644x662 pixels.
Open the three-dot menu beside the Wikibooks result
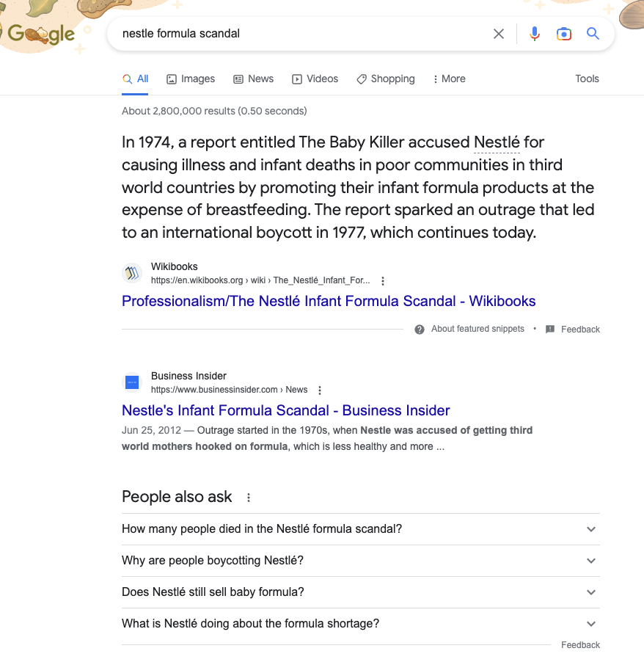click(383, 280)
